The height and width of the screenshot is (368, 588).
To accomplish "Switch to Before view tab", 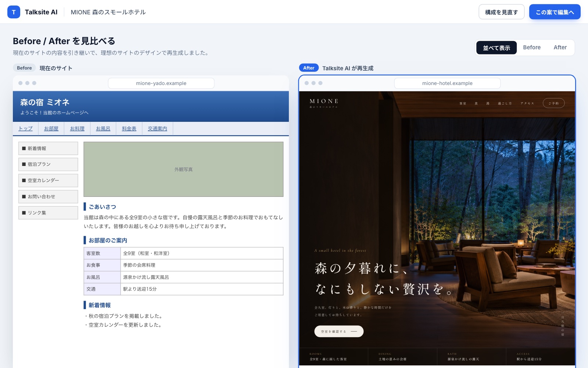I will click(x=532, y=47).
